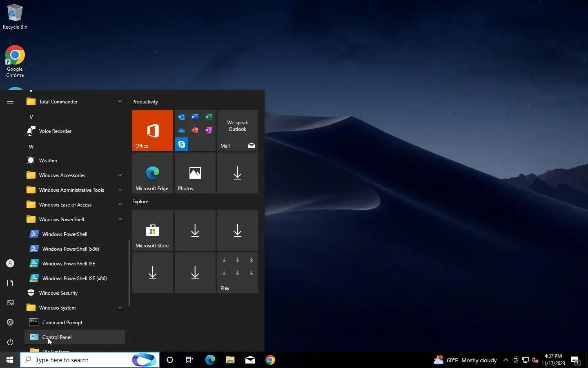
Task: Launch Windows PowerShell (x86)
Action: [x=75, y=249]
